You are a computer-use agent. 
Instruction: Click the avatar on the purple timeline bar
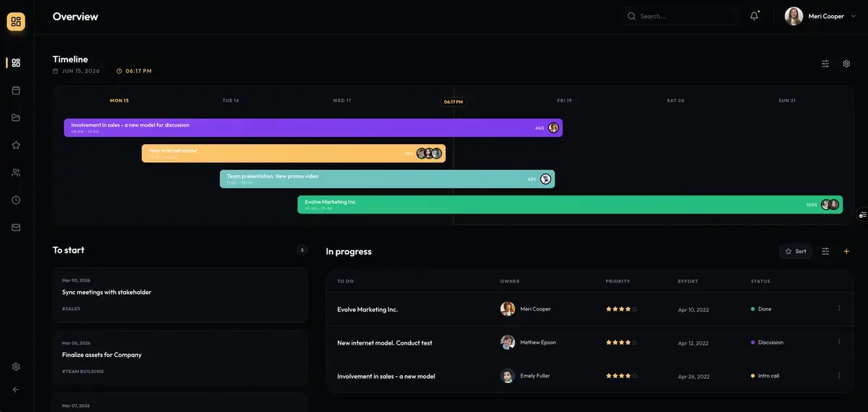click(553, 127)
